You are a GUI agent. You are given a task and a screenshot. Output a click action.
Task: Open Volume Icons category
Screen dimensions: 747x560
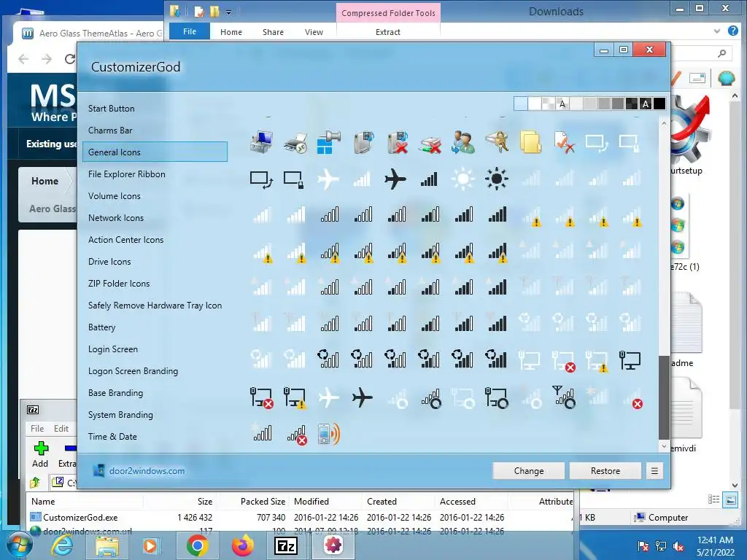(115, 196)
